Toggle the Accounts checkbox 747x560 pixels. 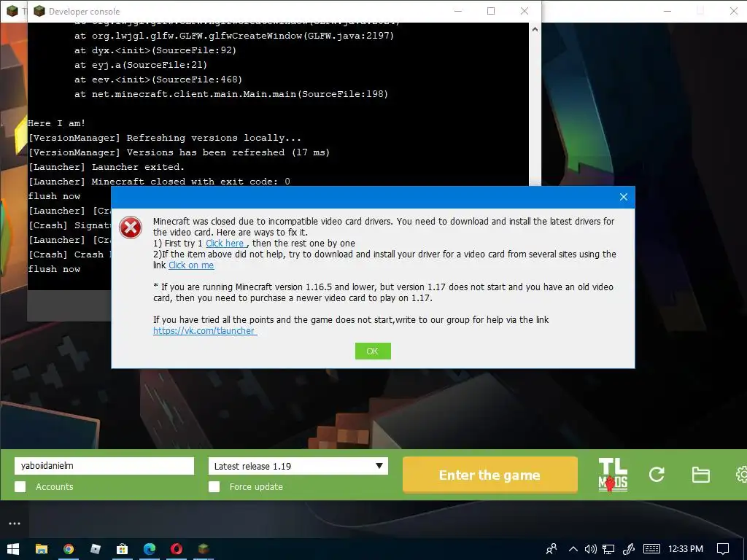pyautogui.click(x=20, y=486)
